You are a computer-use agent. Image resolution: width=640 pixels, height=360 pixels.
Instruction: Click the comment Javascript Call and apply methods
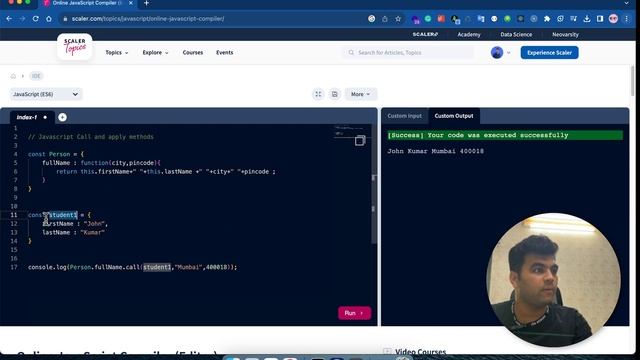tap(91, 137)
